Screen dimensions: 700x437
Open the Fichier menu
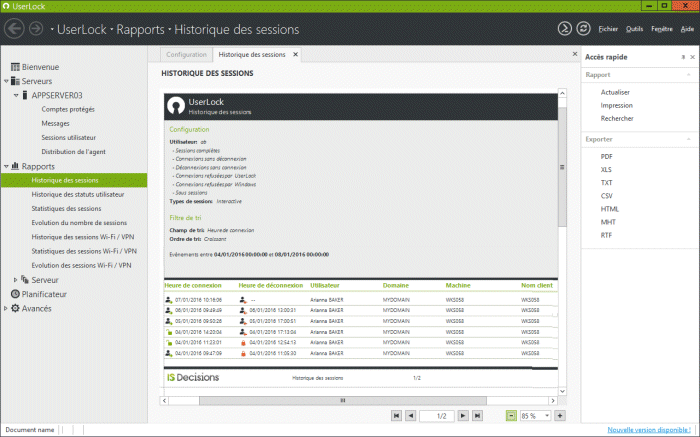pyautogui.click(x=608, y=29)
